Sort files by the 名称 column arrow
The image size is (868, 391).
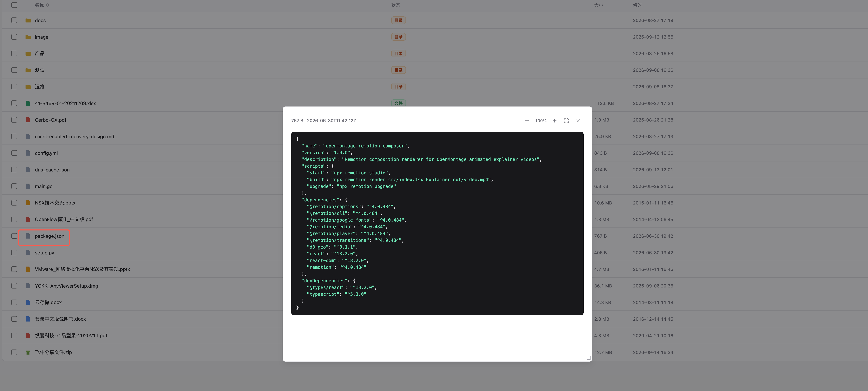coord(47,5)
